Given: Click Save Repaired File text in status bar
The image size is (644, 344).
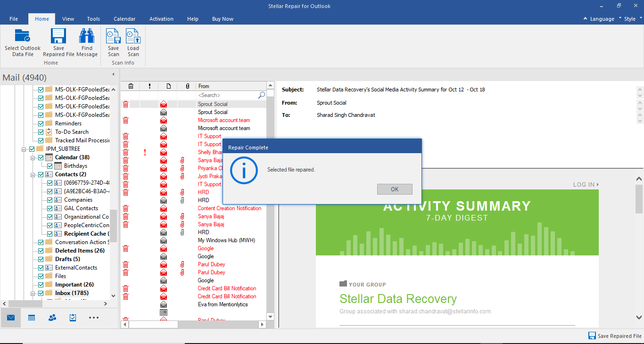Looking at the screenshot, I should coord(619,336).
